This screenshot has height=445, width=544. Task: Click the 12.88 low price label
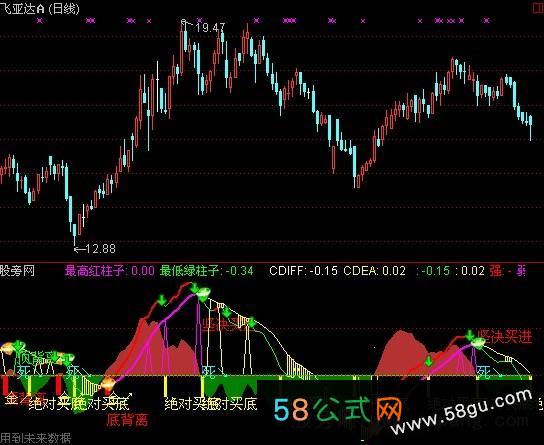(x=100, y=249)
